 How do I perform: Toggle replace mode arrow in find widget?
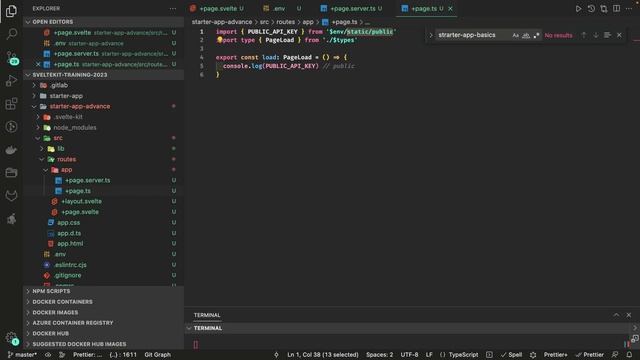coord(431,36)
